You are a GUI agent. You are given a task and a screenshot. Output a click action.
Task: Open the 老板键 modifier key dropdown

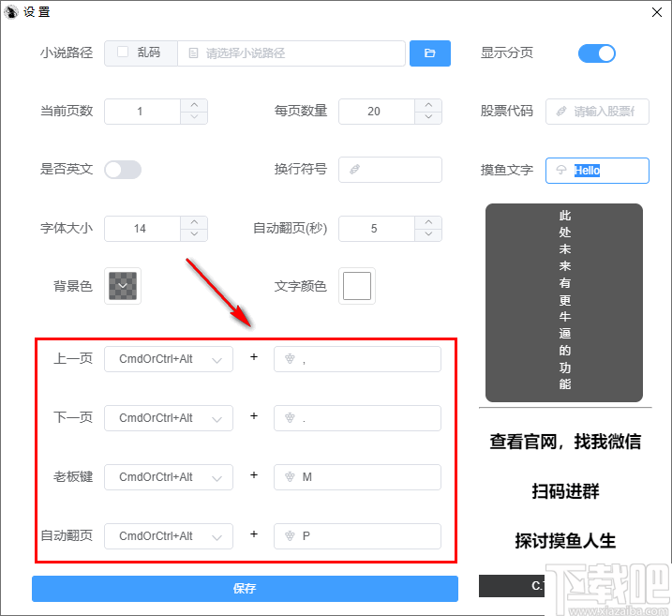(x=169, y=477)
